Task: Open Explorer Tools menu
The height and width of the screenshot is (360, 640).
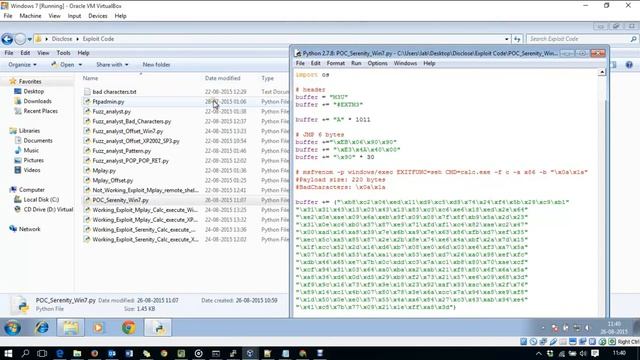Action: click(x=63, y=53)
